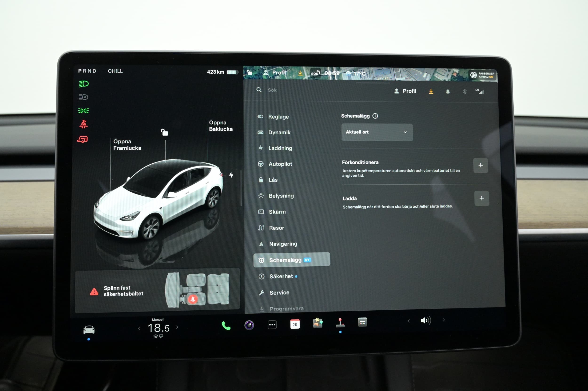
Task: Expand the Aktuell ort dropdown
Action: [x=377, y=132]
